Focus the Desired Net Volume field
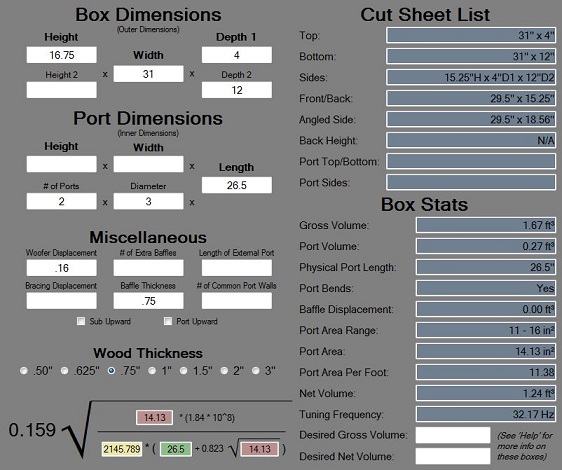The width and height of the screenshot is (562, 470). point(453,456)
